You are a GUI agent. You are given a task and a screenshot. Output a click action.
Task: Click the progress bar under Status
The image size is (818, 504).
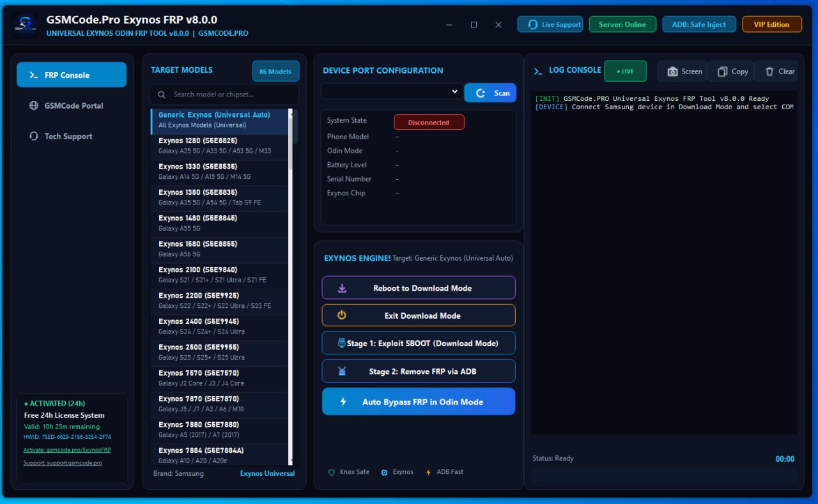pos(664,475)
